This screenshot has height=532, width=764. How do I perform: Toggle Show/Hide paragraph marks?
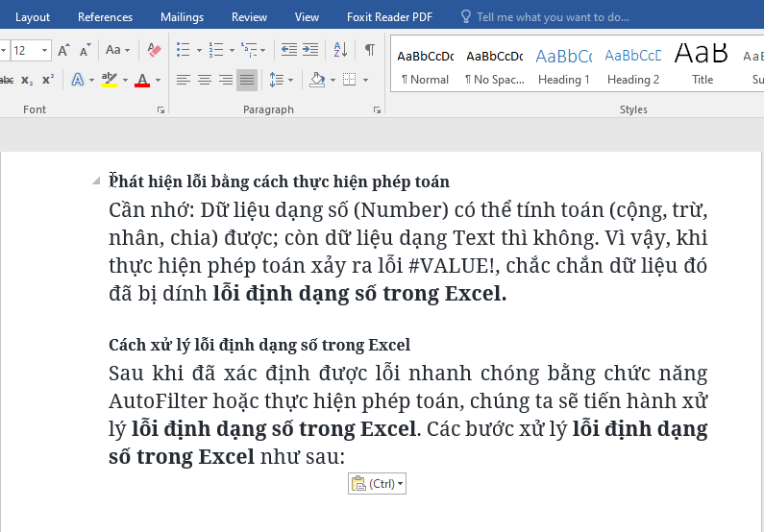click(370, 50)
